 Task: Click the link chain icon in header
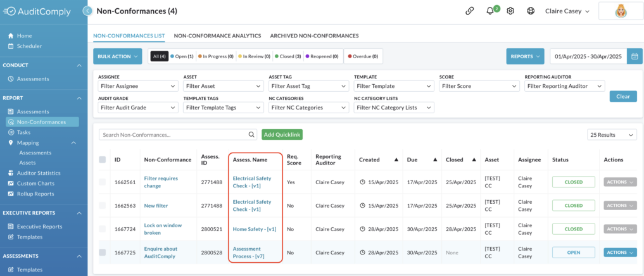click(469, 11)
